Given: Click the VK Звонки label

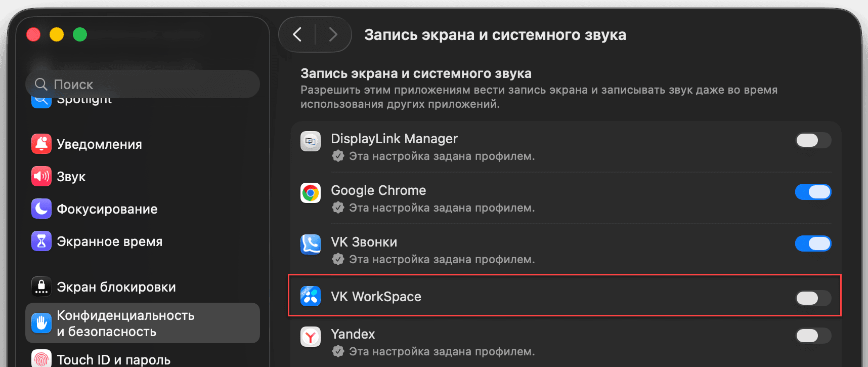Looking at the screenshot, I should click(364, 242).
